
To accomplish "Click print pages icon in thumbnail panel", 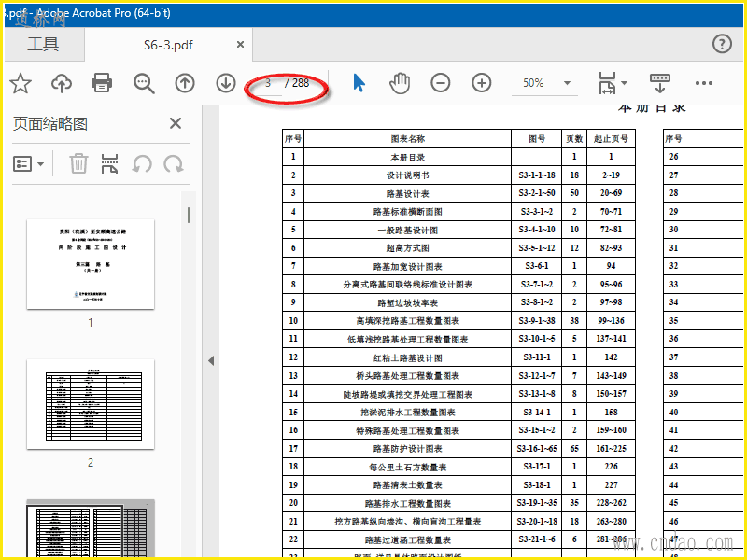I will 109,163.
